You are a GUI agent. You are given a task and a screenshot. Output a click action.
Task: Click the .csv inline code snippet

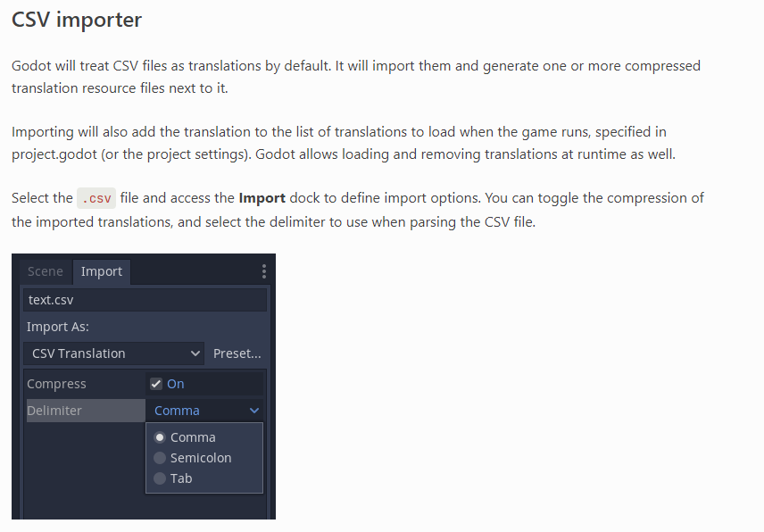point(95,197)
